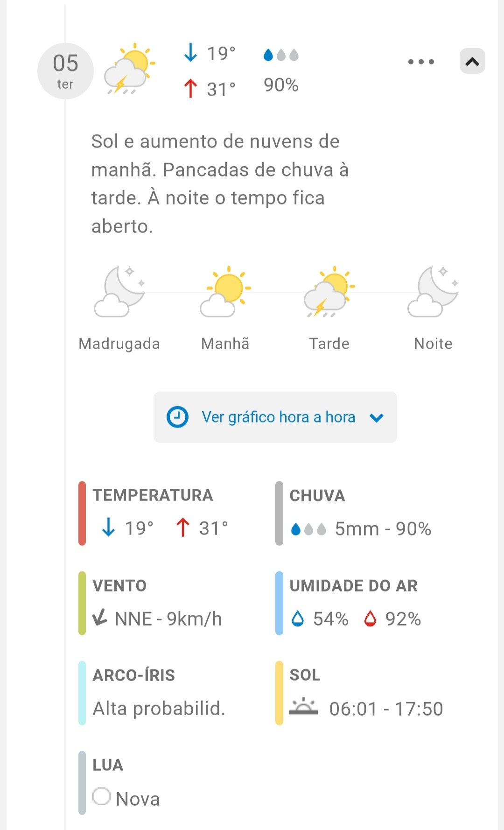Screen dimensions: 504x830
Task: Tap the day 05 ter date circle
Action: (x=65, y=71)
